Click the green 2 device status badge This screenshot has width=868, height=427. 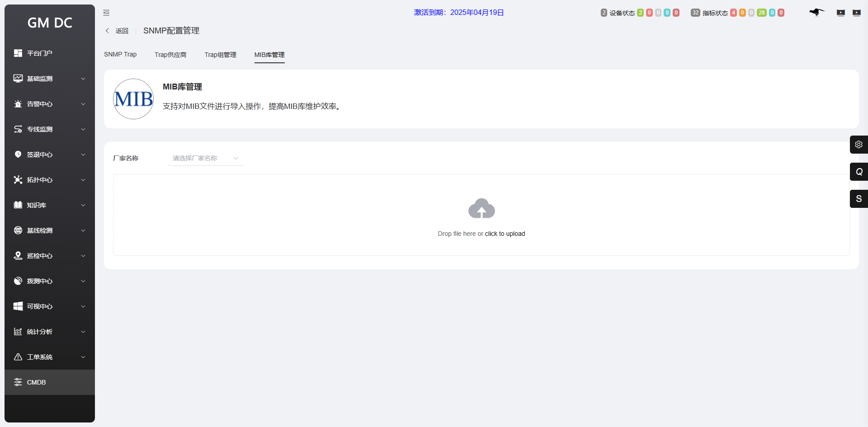[640, 13]
